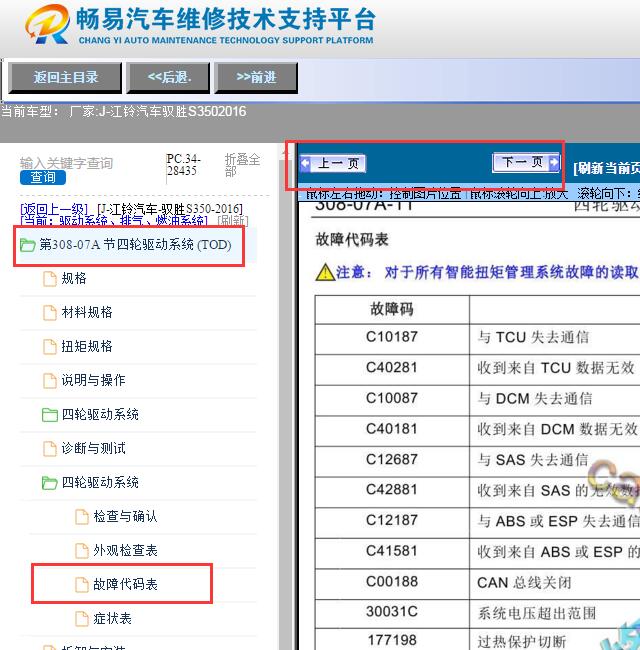Click the page icon beside 说明与操作
The width and height of the screenshot is (640, 650).
[x=50, y=381]
